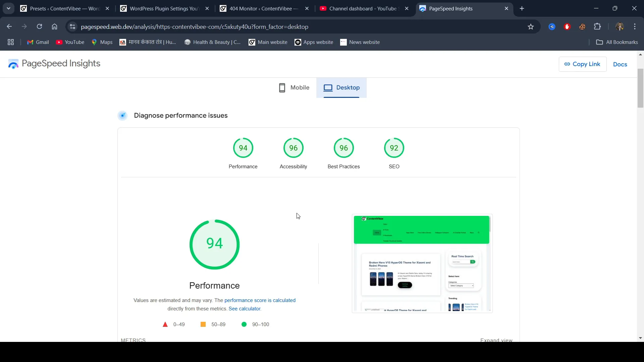Image resolution: width=644 pixels, height=362 pixels.
Task: Click the page vertical scrollbar thumb
Action: [x=640, y=88]
